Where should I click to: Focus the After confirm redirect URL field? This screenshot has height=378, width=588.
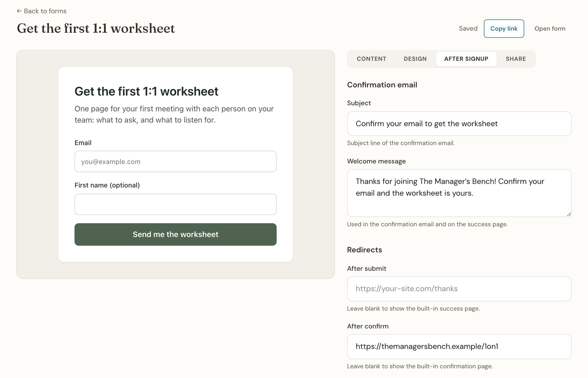point(459,346)
